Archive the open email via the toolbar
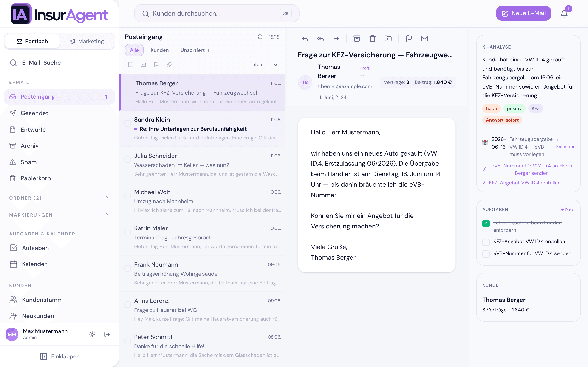Viewport: 588px width, 367px height. tap(357, 39)
